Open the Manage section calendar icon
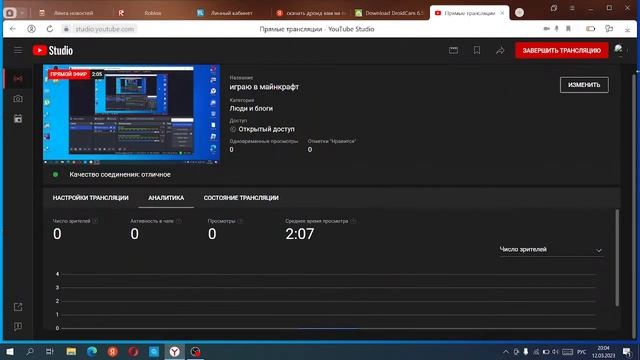Screen dimensions: 640x360 point(18,119)
